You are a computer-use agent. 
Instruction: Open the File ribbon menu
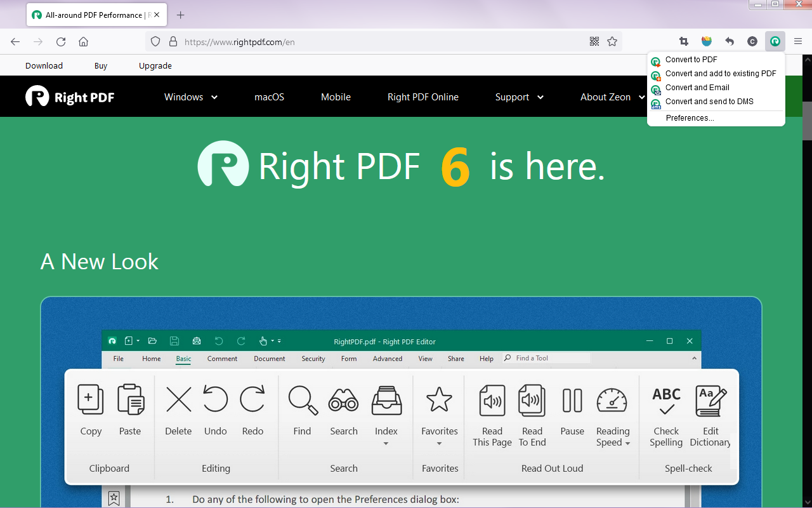click(119, 359)
